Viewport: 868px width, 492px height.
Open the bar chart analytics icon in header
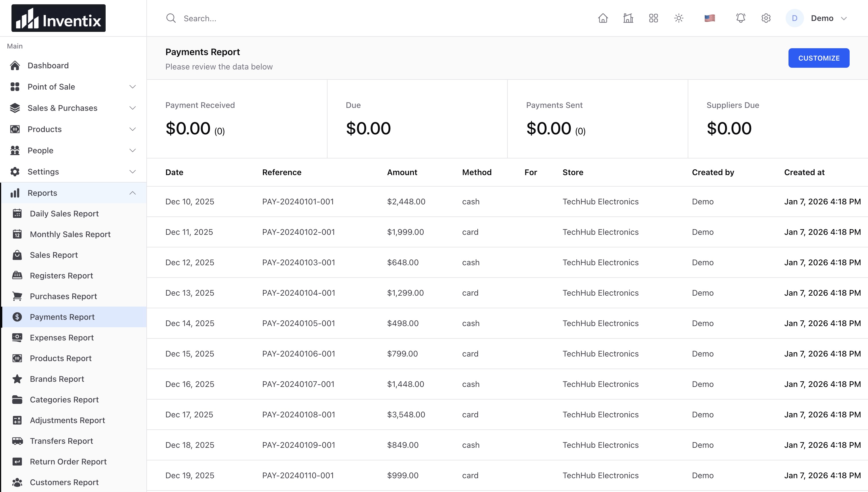tap(628, 18)
